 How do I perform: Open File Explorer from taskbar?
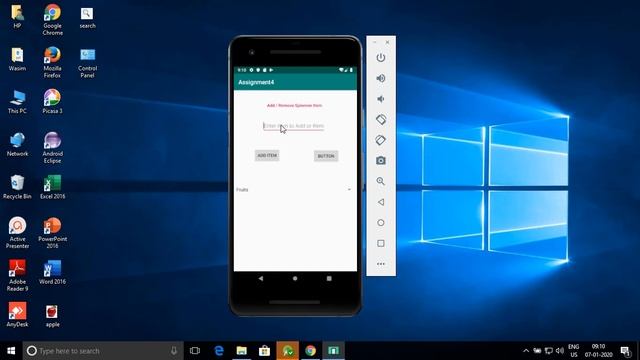(242, 351)
